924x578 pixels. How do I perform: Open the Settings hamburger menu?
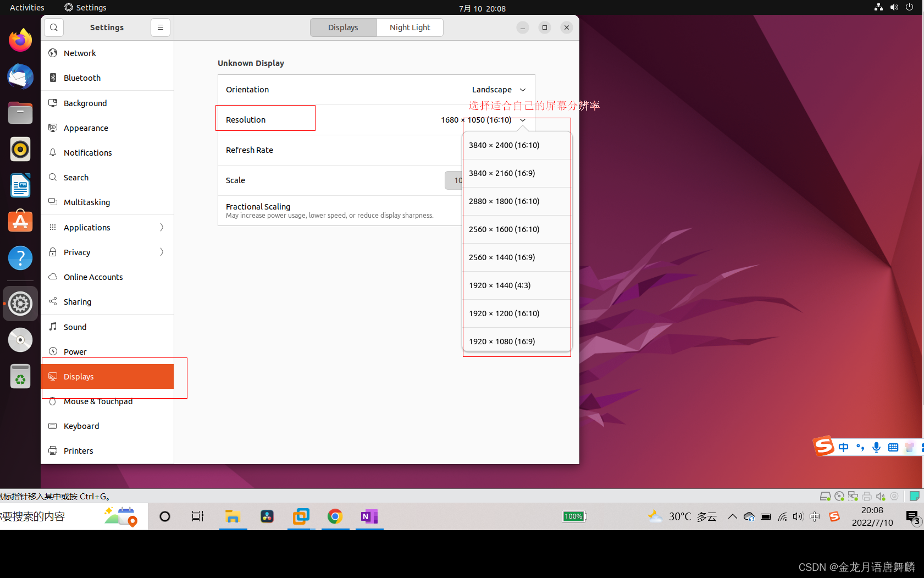click(x=160, y=27)
